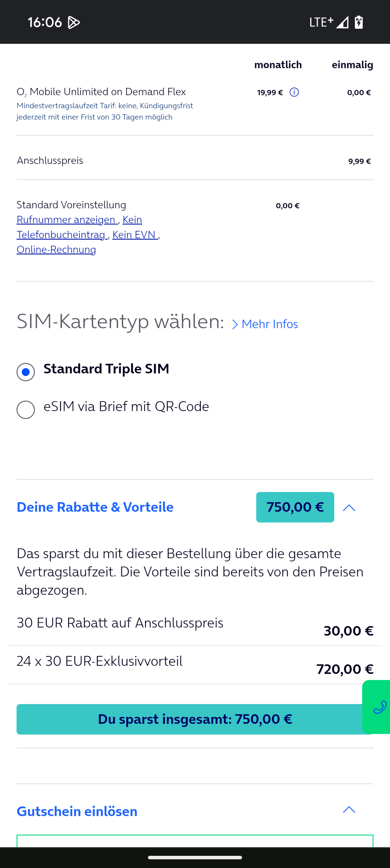
Task: Open Mehr Infos about SIM card types
Action: [x=265, y=324]
